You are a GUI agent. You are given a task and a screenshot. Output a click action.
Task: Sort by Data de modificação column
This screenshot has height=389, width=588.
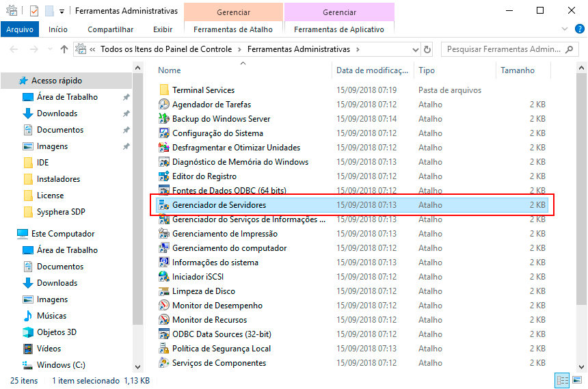[373, 70]
